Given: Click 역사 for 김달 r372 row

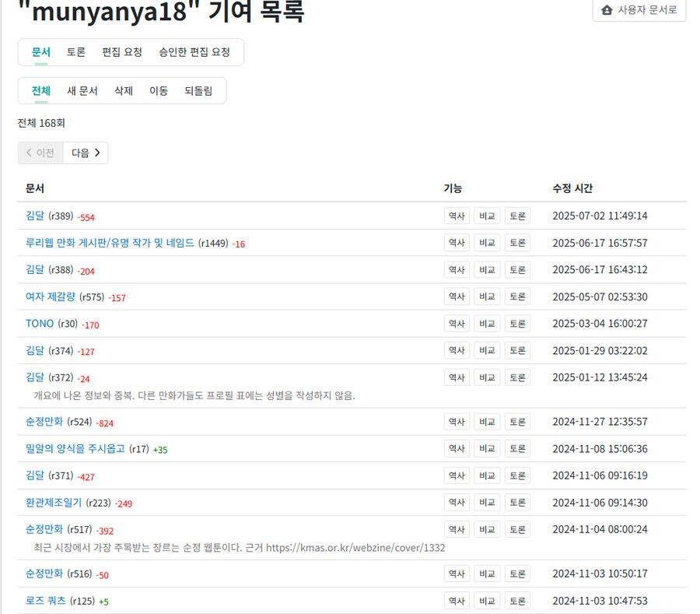Looking at the screenshot, I should click(x=457, y=377).
